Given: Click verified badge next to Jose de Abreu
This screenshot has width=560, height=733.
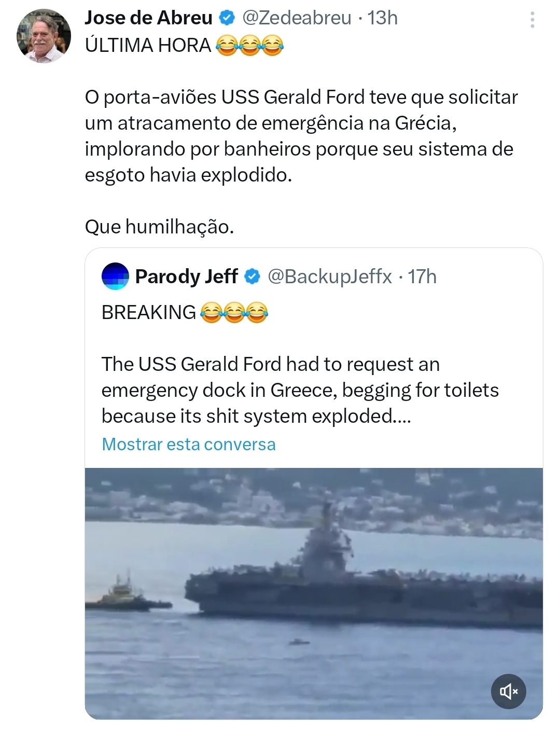Looking at the screenshot, I should click(x=227, y=18).
